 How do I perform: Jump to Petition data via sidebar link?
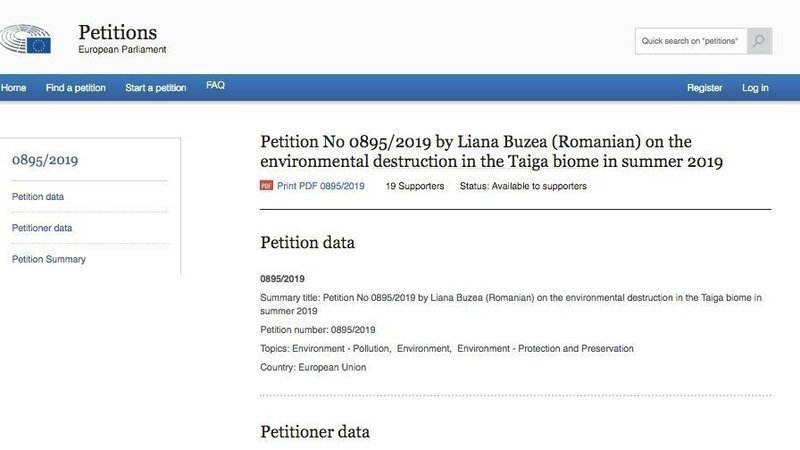coord(38,197)
